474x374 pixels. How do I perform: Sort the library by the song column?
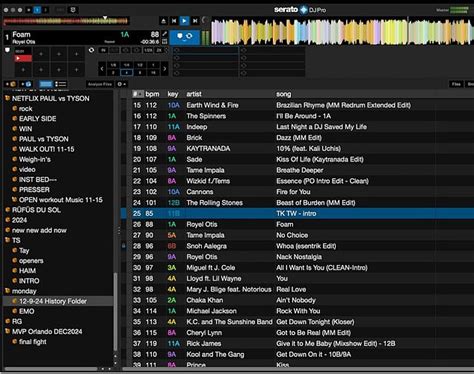(284, 94)
